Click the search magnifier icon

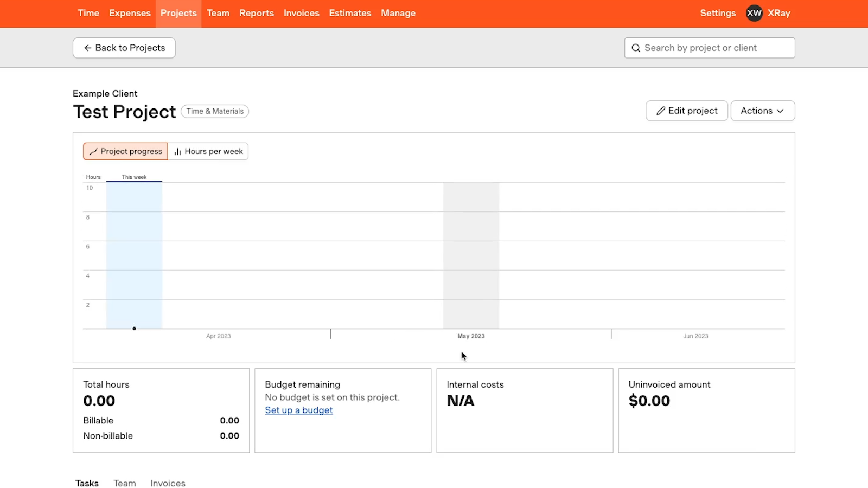point(636,48)
